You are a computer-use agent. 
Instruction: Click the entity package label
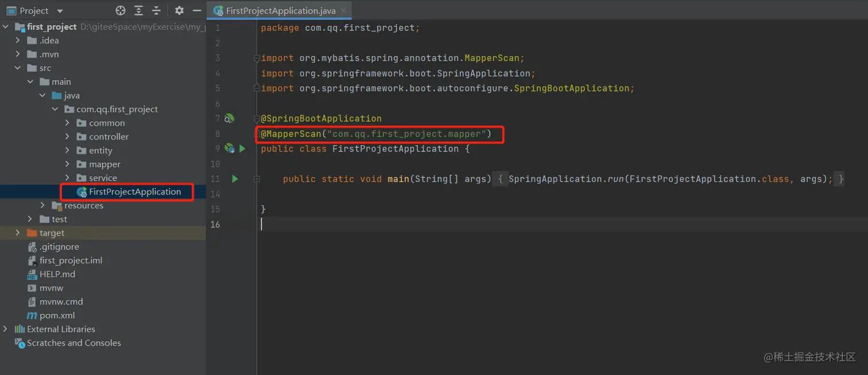click(100, 150)
